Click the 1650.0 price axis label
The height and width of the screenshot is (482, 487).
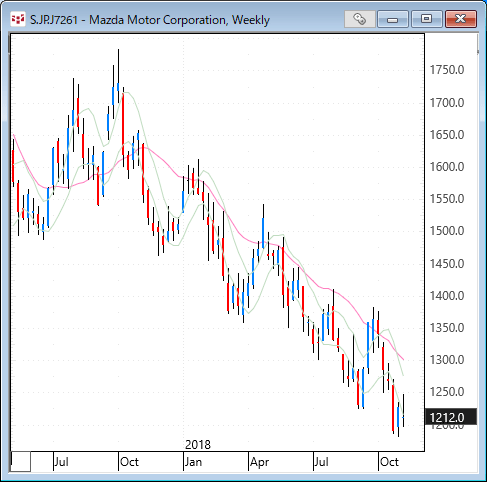447,135
